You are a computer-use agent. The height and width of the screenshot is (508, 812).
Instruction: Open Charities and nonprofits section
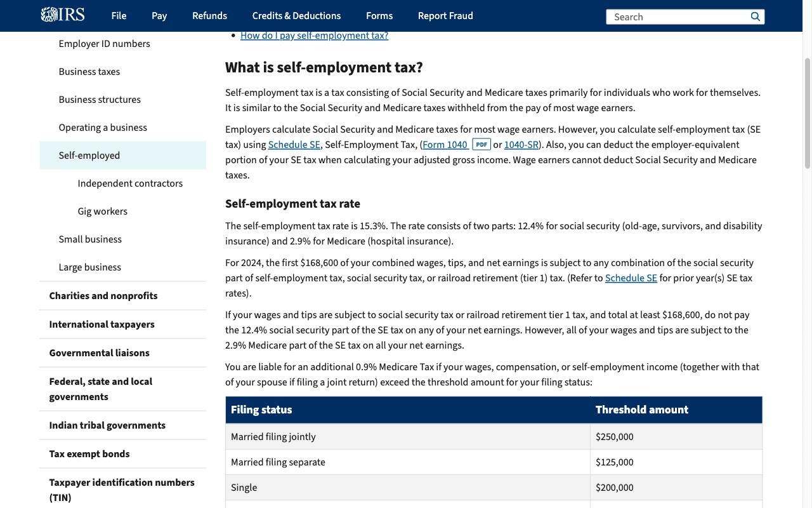pos(122,296)
